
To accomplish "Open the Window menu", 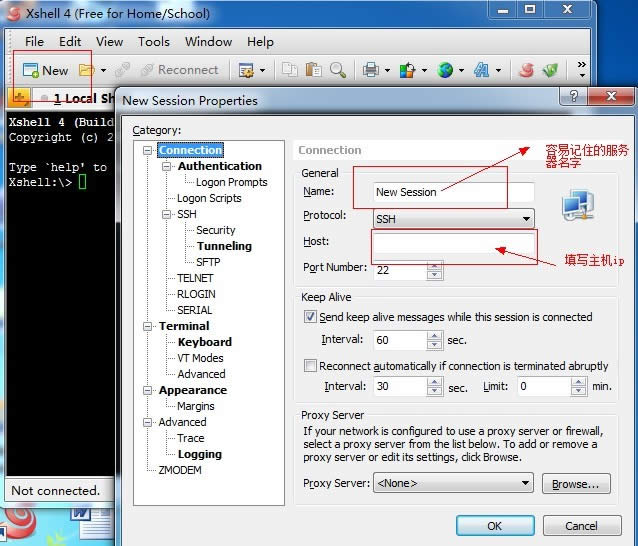I will (x=208, y=41).
